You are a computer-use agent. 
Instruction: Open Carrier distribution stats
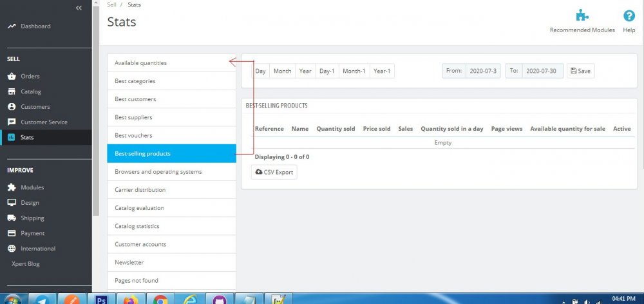(x=172, y=190)
